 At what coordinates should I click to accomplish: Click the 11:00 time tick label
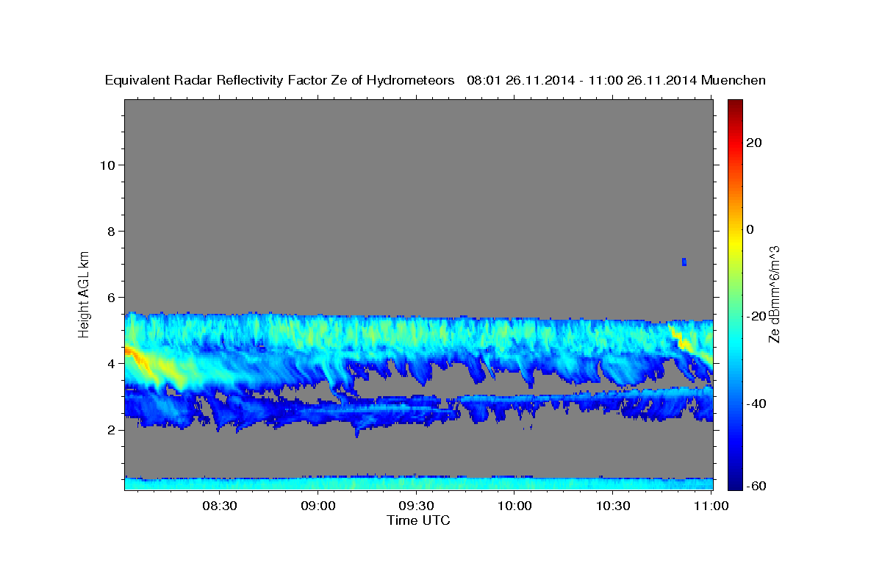click(712, 506)
